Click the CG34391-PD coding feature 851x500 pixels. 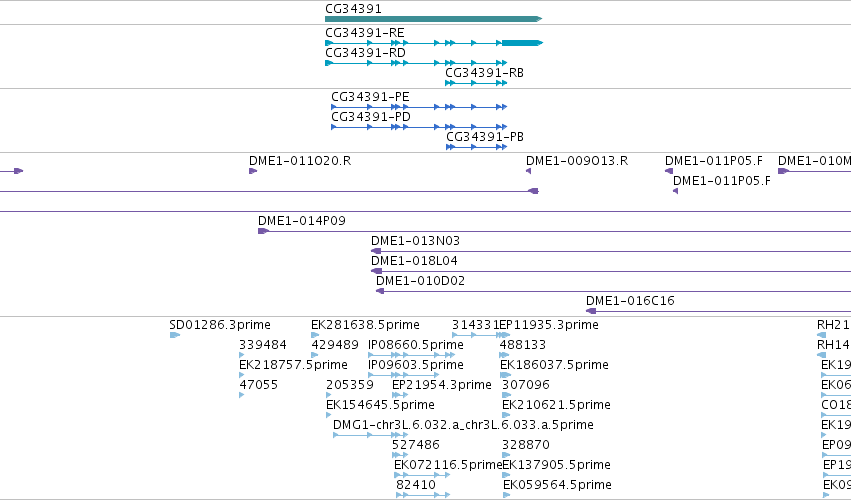[419, 127]
